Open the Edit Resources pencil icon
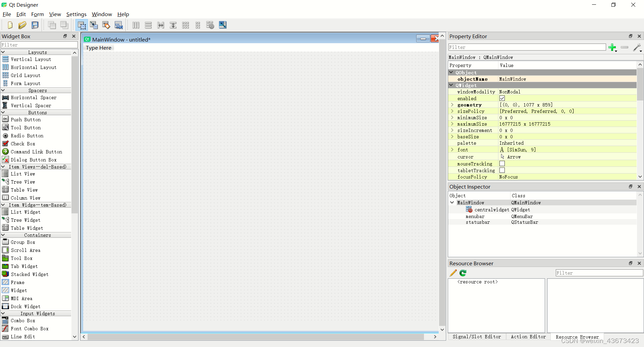The height and width of the screenshot is (347, 644). 453,273
